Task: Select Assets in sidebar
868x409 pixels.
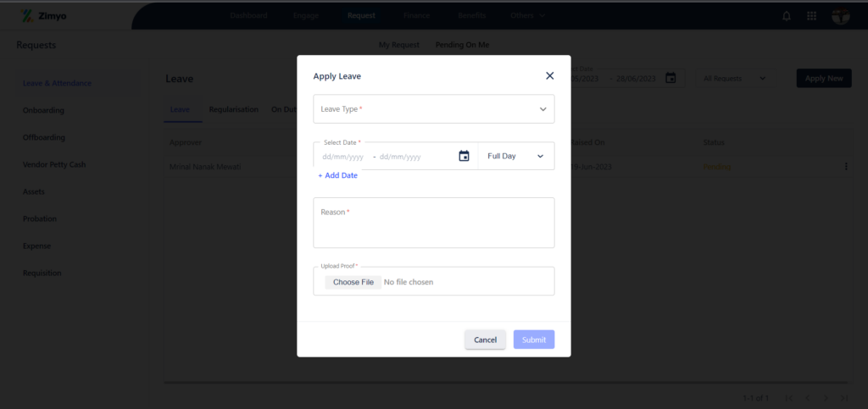Action: [33, 191]
